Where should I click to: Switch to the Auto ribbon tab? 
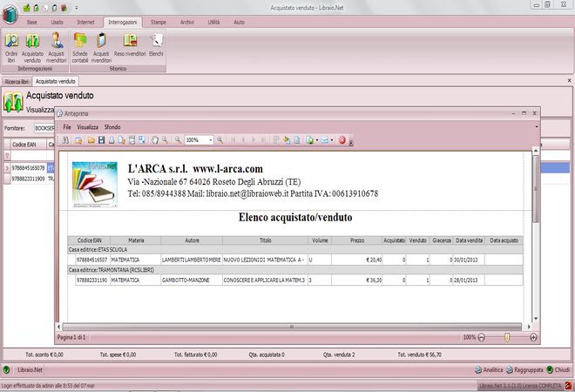click(x=239, y=23)
